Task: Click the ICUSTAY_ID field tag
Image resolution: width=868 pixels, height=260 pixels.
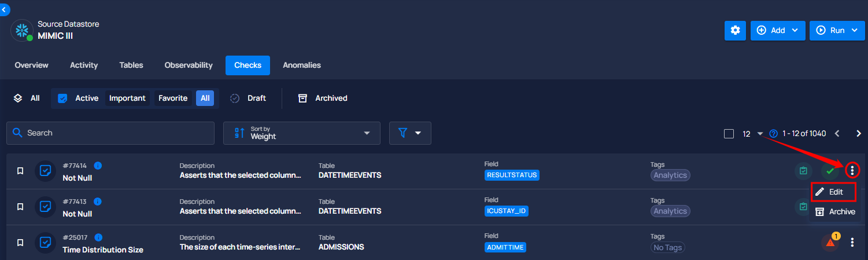Action: coord(507,211)
